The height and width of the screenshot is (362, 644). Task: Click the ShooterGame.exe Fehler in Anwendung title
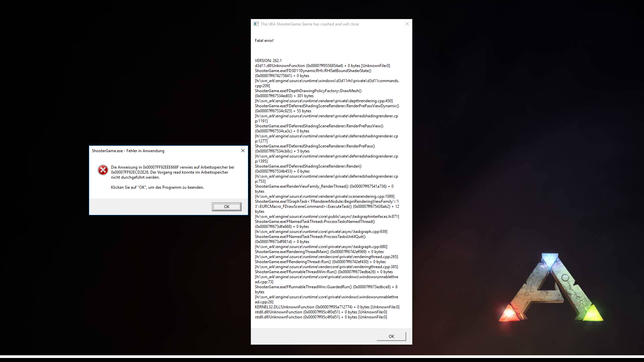pyautogui.click(x=128, y=151)
